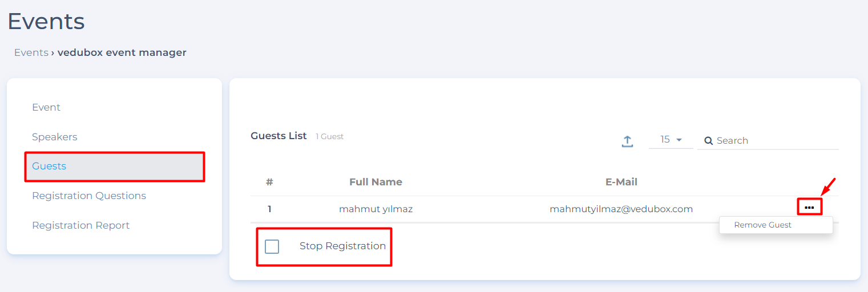Viewport: 868px width, 292px height.
Task: Open the Registration Report section
Action: click(x=80, y=225)
